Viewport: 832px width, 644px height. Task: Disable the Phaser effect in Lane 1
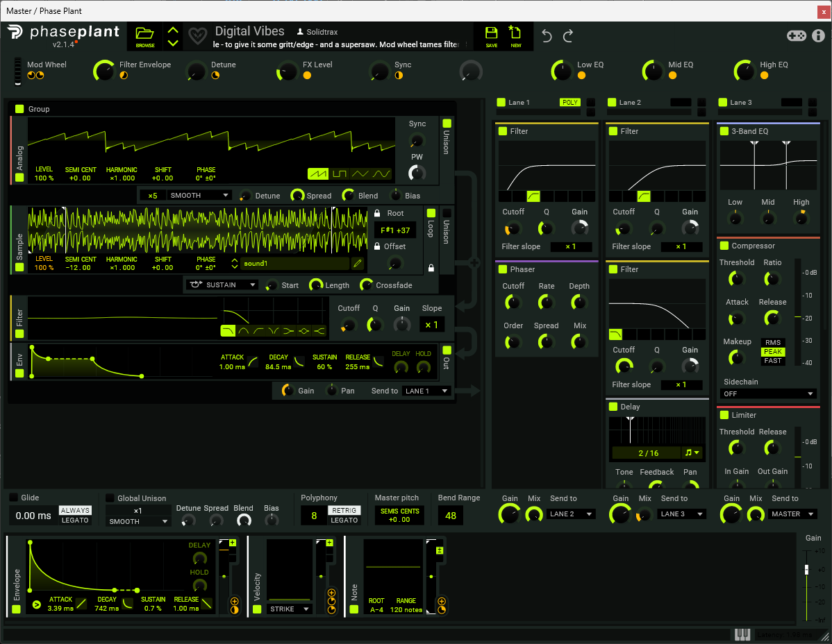503,269
